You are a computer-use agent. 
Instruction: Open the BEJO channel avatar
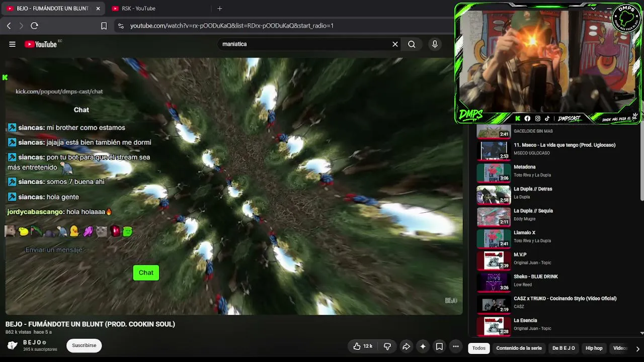pyautogui.click(x=13, y=345)
